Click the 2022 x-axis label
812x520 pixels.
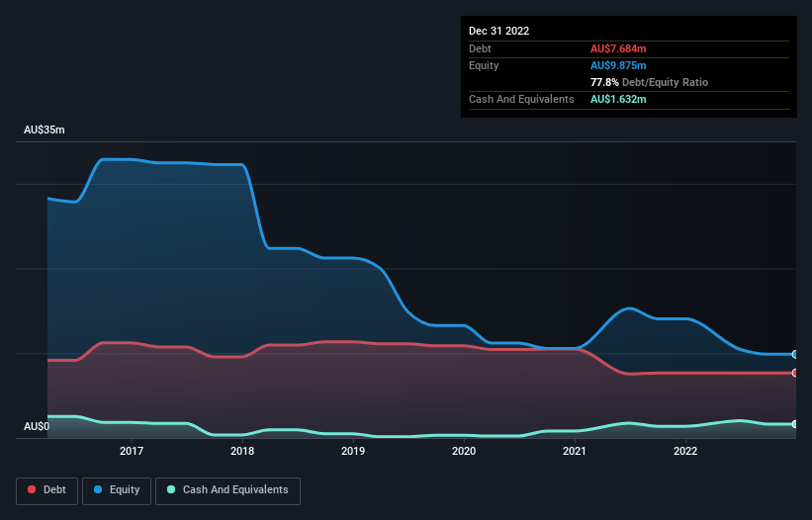coord(685,451)
